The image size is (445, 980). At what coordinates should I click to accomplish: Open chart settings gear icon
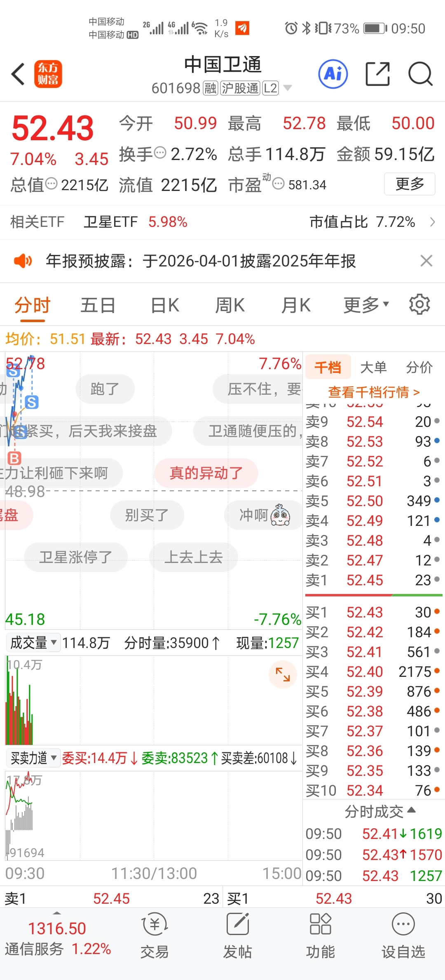tap(419, 304)
